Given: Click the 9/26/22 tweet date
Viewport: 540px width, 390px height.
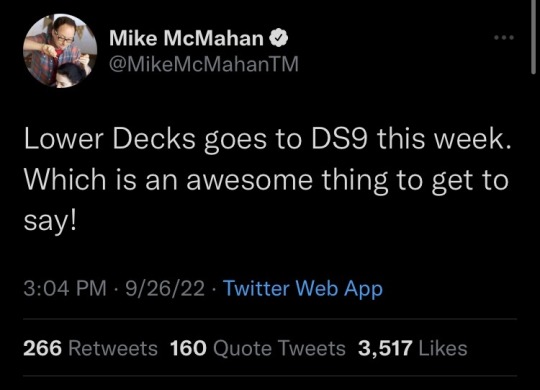Looking at the screenshot, I should [165, 288].
